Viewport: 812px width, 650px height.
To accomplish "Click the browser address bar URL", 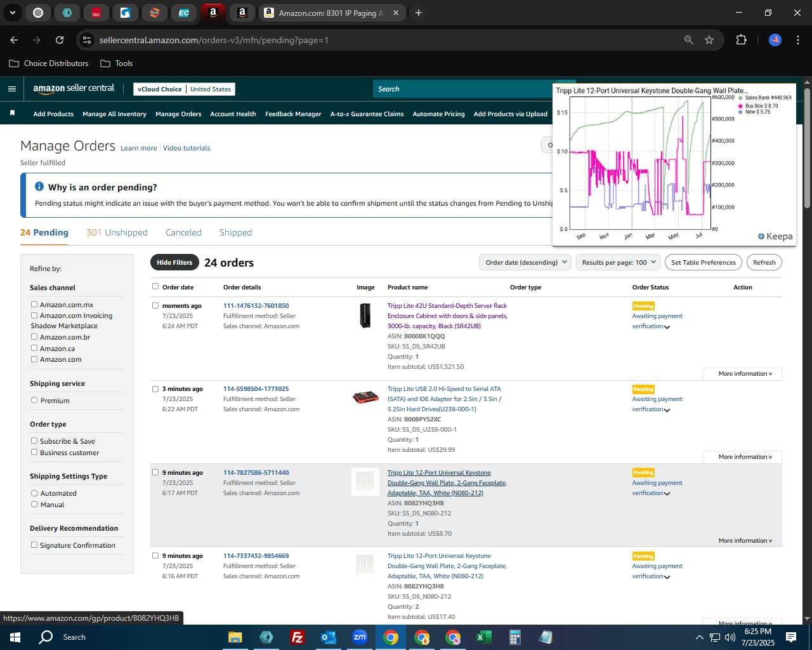I will click(214, 40).
